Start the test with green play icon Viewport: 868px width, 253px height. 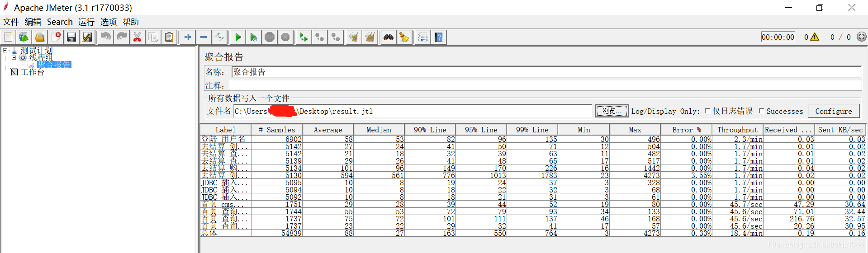pos(238,37)
